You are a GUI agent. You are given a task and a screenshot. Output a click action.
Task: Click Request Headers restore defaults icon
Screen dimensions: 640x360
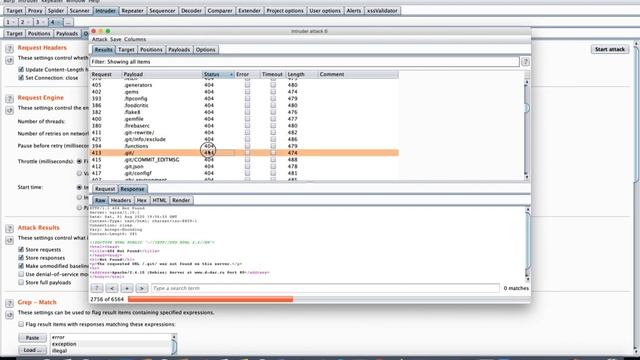coord(9,60)
